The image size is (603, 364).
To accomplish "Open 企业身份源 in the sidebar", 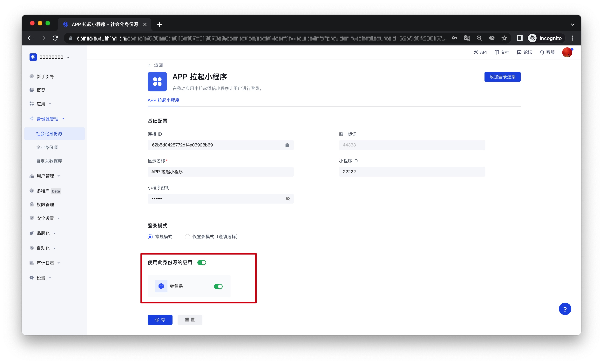I will click(x=47, y=147).
